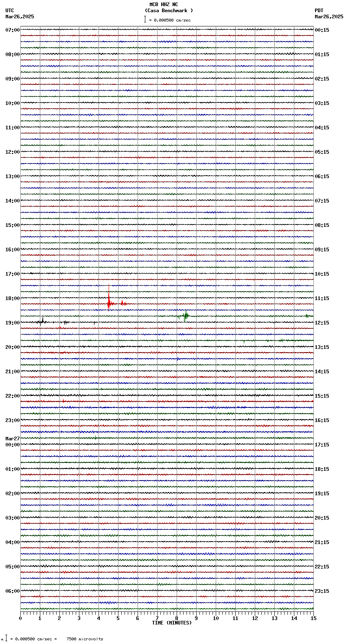
Task: Click the 'PDT' label at top right
Action: pyautogui.click(x=319, y=11)
